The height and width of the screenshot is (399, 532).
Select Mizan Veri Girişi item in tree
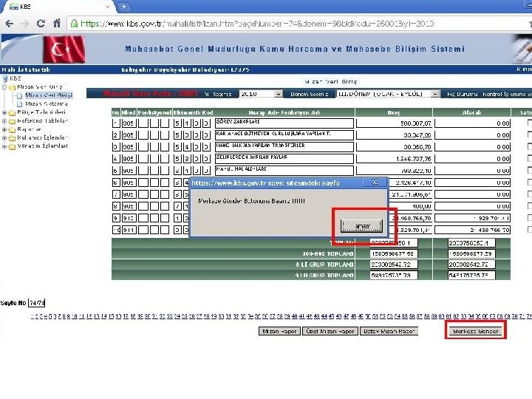coord(49,95)
